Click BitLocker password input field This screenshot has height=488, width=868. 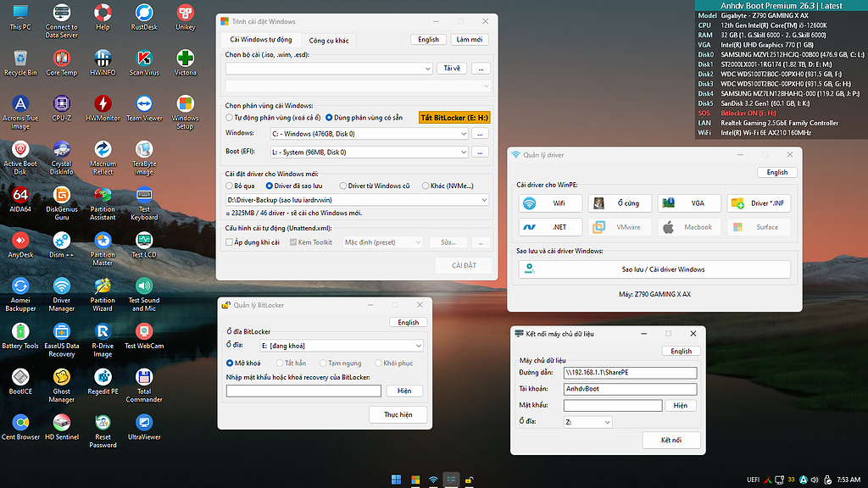pyautogui.click(x=303, y=391)
